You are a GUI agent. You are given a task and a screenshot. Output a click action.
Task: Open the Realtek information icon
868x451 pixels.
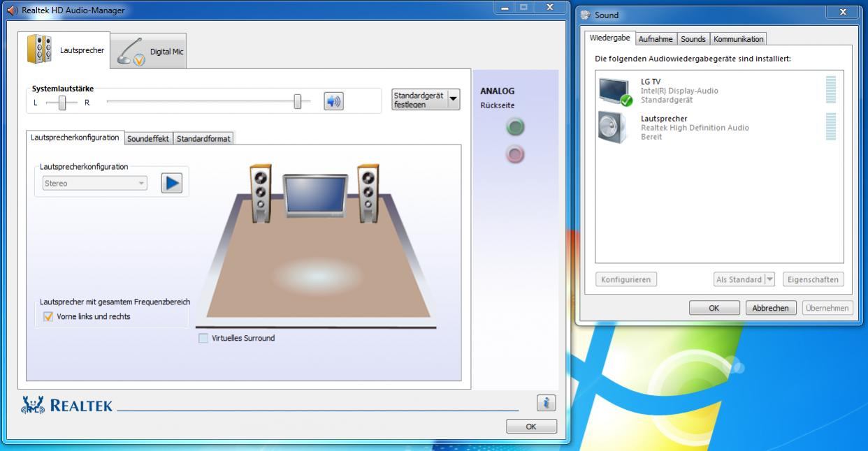point(547,403)
